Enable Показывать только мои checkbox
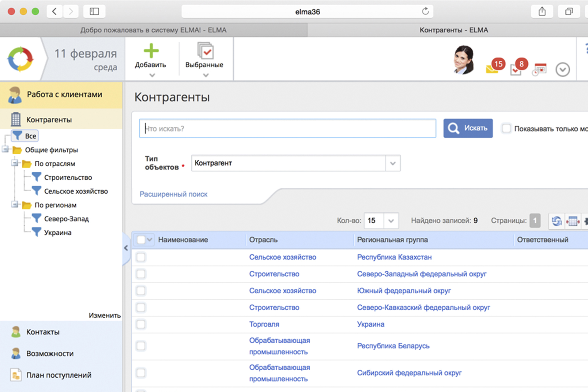The width and height of the screenshot is (588, 392). pyautogui.click(x=507, y=128)
